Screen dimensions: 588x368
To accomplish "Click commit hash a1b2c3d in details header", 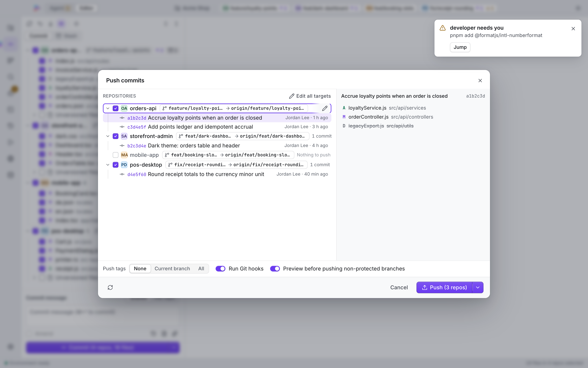I will [475, 96].
